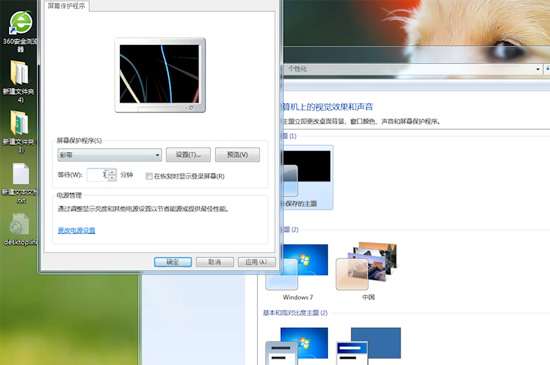This screenshot has width=550, height=365.
Task: Increase wait minutes with up arrow
Action: point(112,172)
